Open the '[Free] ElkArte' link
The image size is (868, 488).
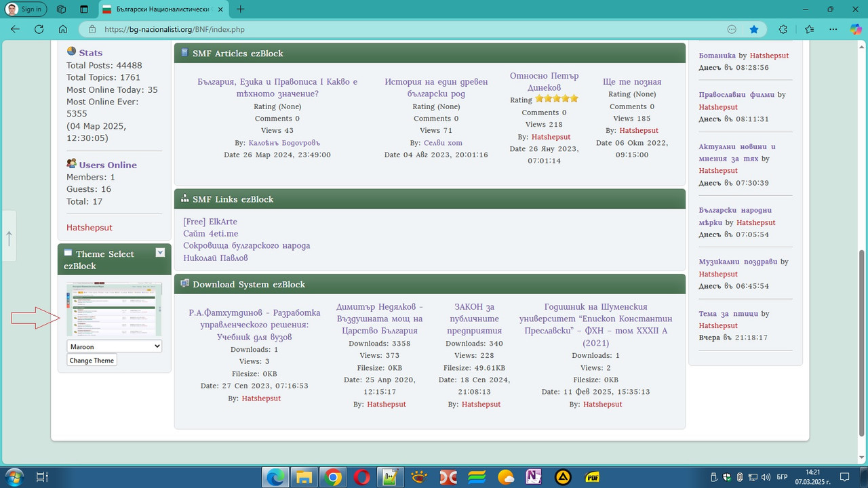210,222
